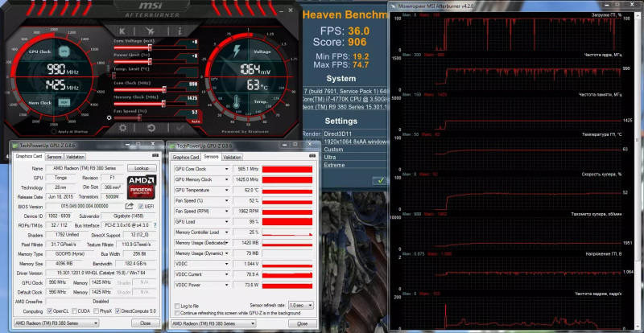This screenshot has width=644, height=333.
Task: Open the Validation tab in the left GPU-Z window
Action: [x=75, y=156]
